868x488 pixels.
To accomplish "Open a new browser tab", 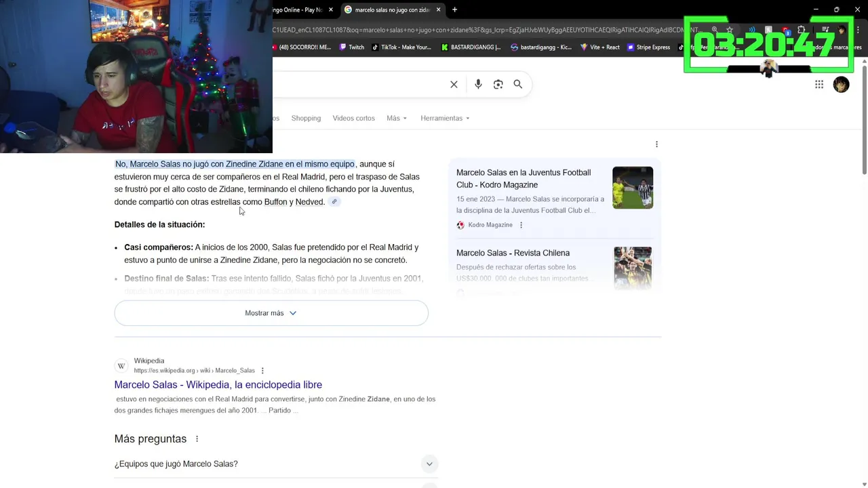I will [454, 9].
